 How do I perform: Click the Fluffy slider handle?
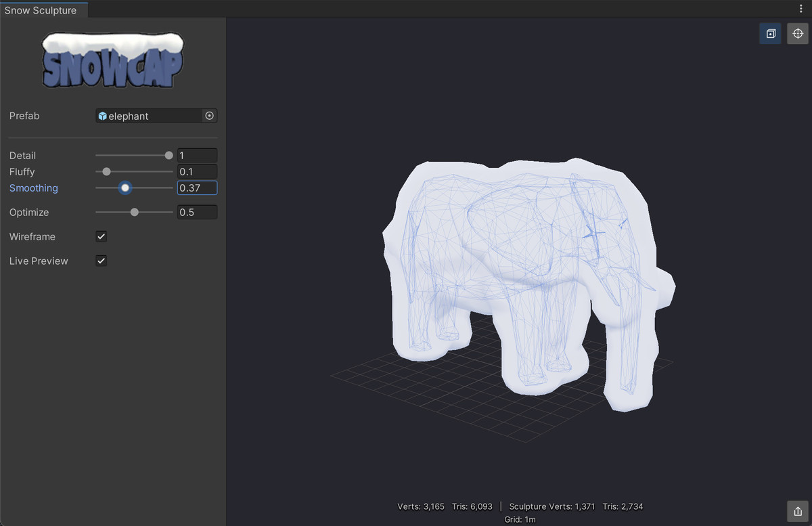click(106, 171)
